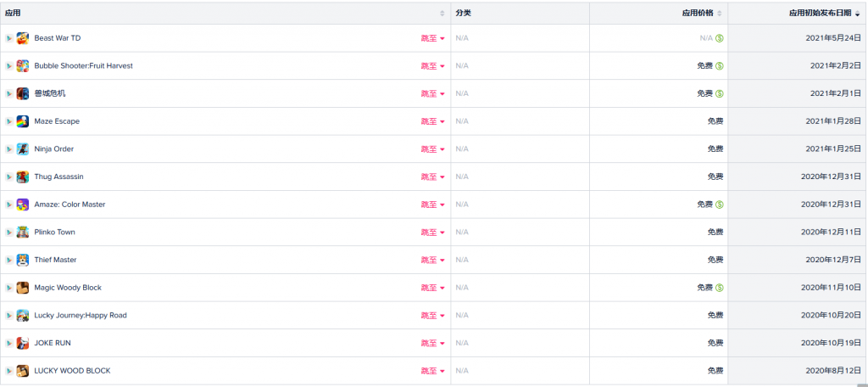Click the Plinko Town app icon

(23, 233)
